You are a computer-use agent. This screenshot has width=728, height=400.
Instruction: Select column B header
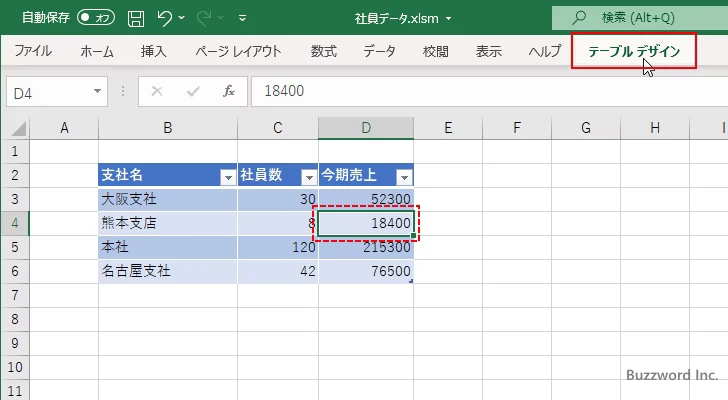pyautogui.click(x=168, y=128)
